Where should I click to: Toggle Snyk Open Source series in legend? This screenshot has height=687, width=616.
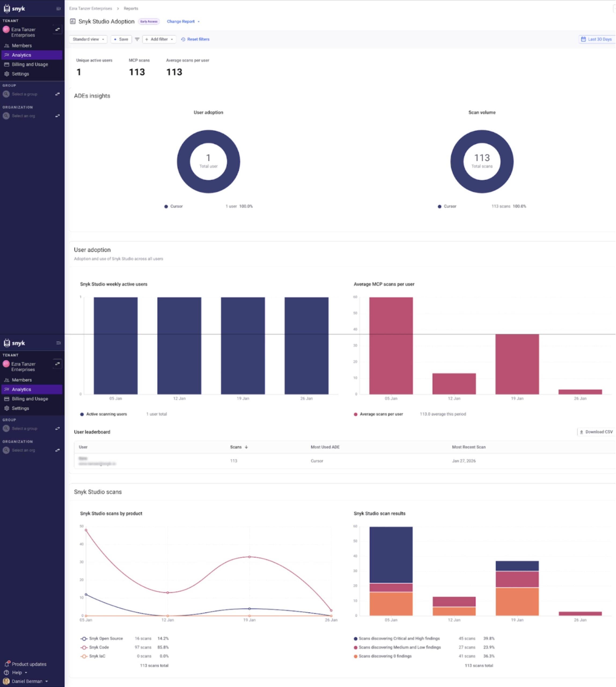101,639
